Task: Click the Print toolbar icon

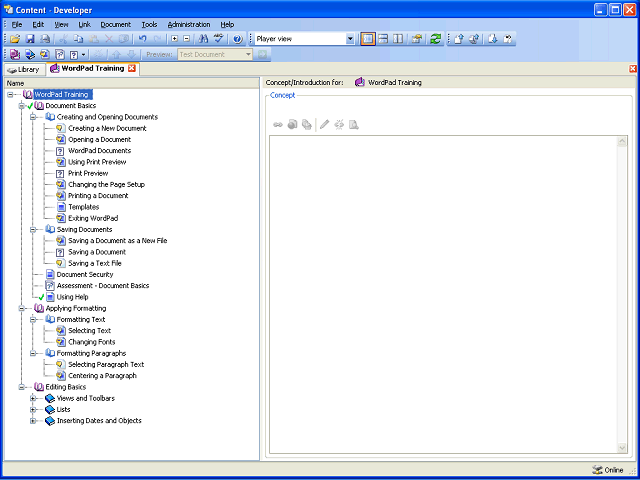Action: click(x=44, y=39)
